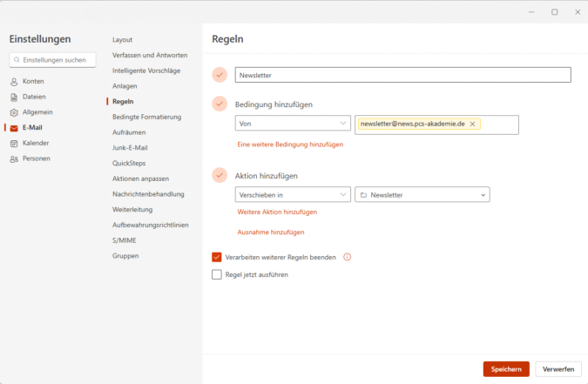
Task: Enable Regel jetzt ausführen checkbox
Action: click(x=217, y=274)
